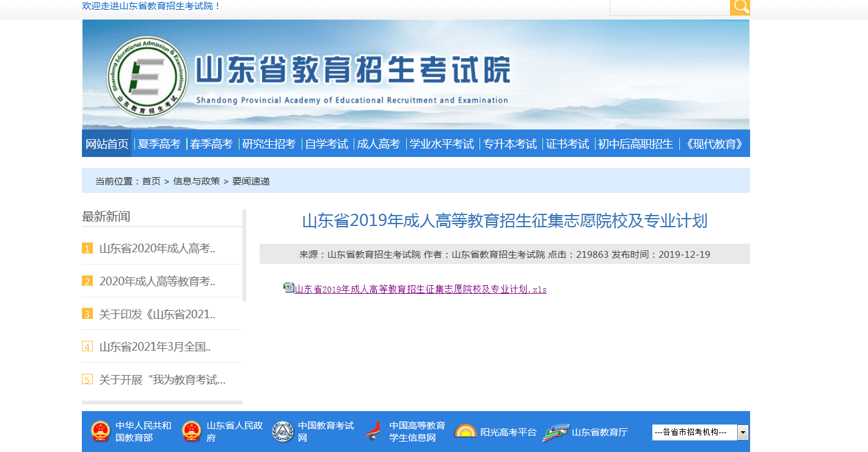Open news item 山东省2020年成人高考
Viewport: 868px width, 452px height.
[x=157, y=248]
